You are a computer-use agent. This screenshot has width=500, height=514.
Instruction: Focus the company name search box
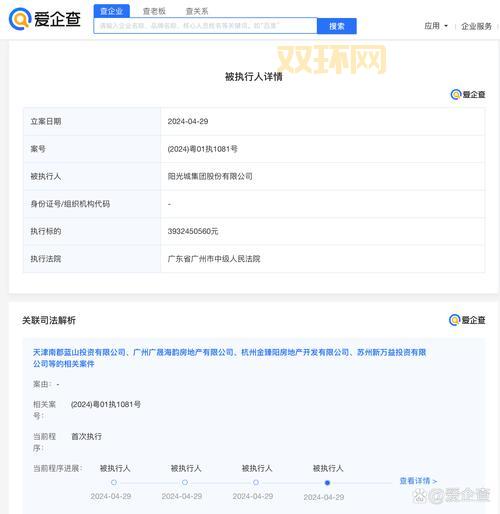205,26
